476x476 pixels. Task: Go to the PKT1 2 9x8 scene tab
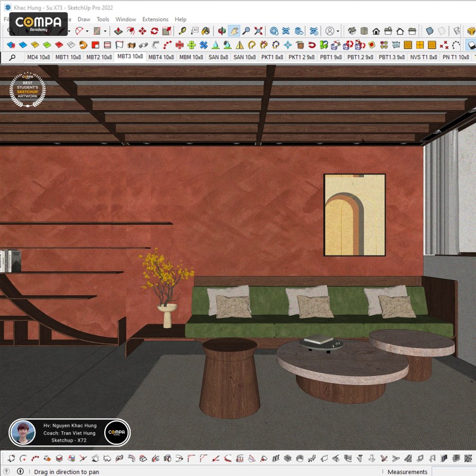click(x=301, y=57)
